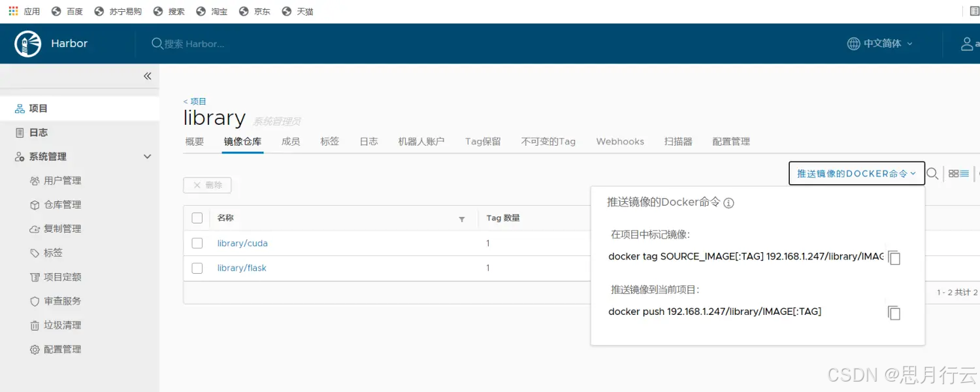The height and width of the screenshot is (392, 980).
Task: Collapse the 系统管理 sidebar section
Action: pyautogui.click(x=147, y=156)
